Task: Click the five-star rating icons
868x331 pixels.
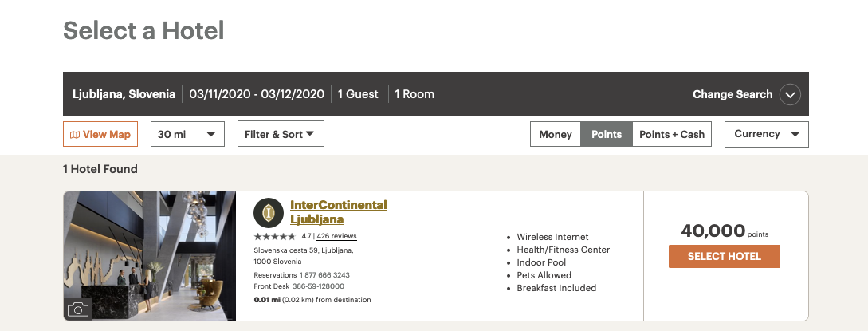Action: (x=274, y=237)
